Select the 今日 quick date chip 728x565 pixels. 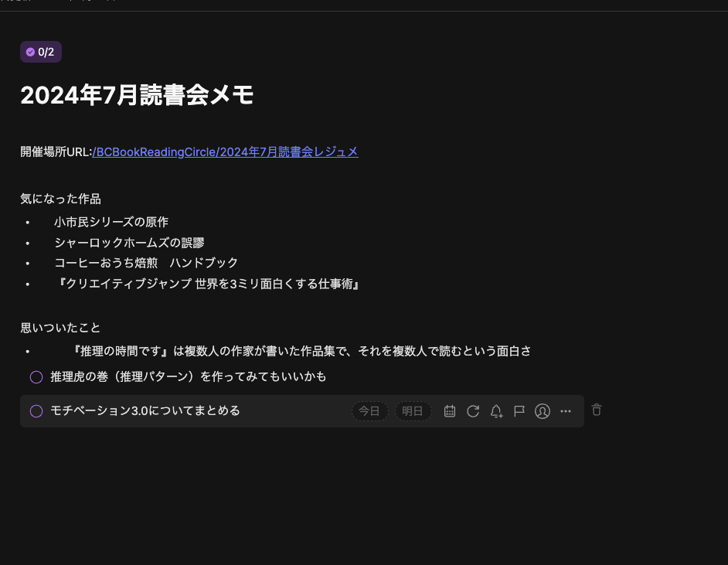(369, 411)
